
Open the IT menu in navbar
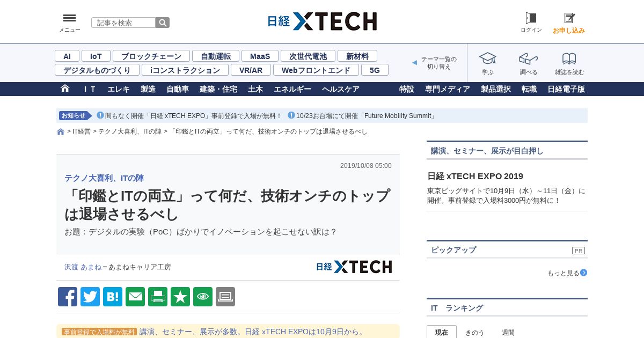tap(90, 89)
